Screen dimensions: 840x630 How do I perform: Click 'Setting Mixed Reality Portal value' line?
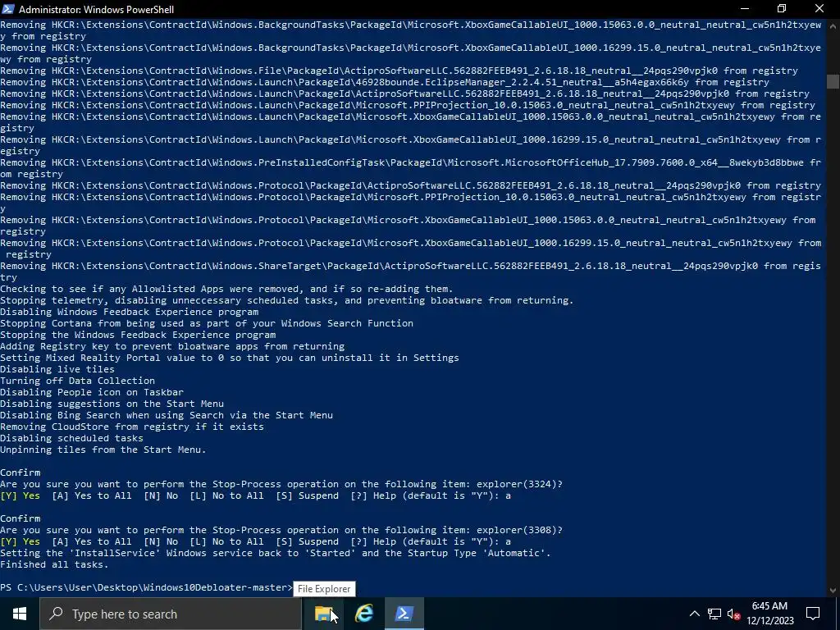pos(230,358)
